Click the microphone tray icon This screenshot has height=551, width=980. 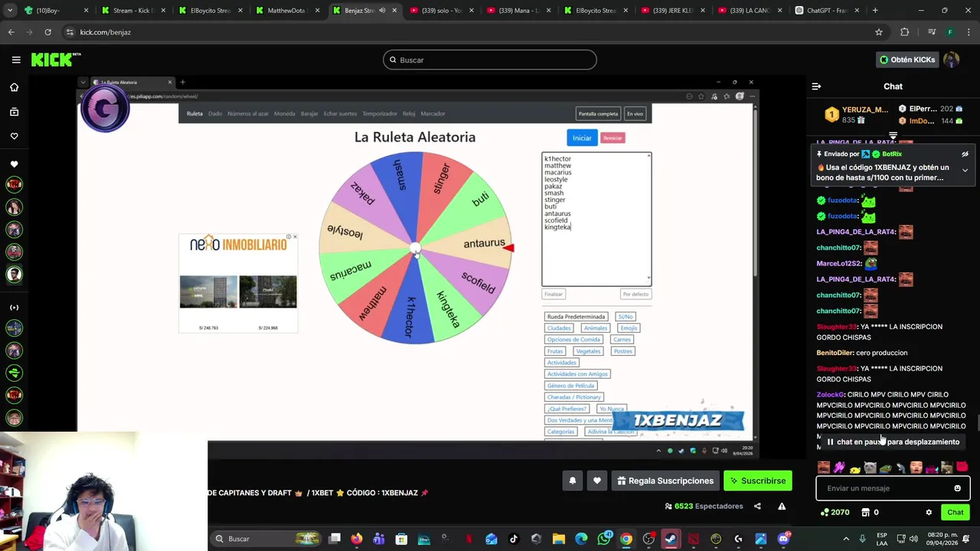pos(863,539)
